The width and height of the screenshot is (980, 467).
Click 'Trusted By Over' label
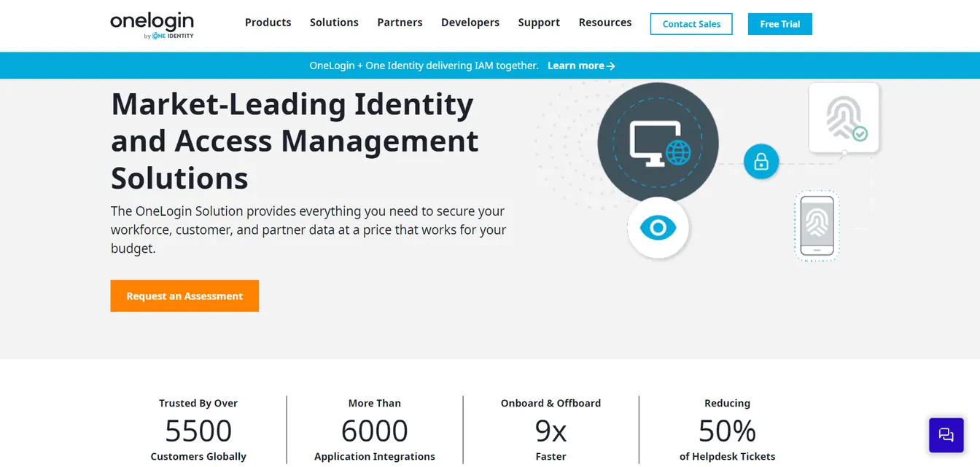198,403
